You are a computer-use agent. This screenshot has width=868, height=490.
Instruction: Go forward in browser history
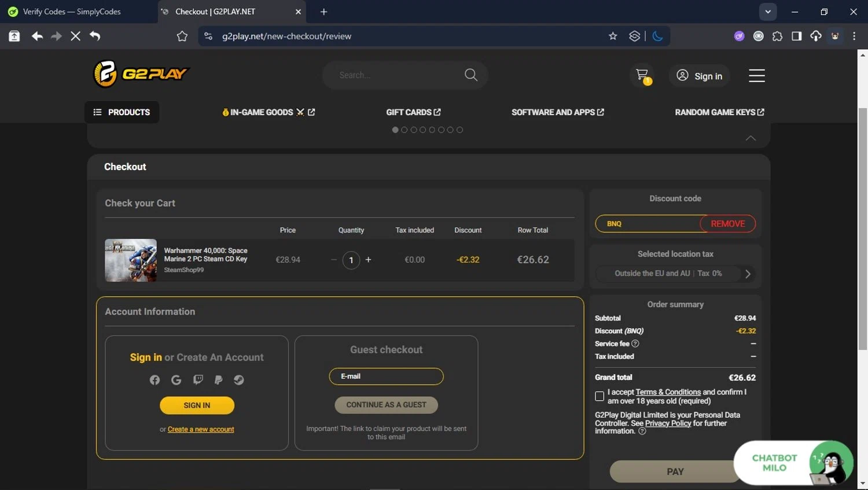pyautogui.click(x=56, y=36)
